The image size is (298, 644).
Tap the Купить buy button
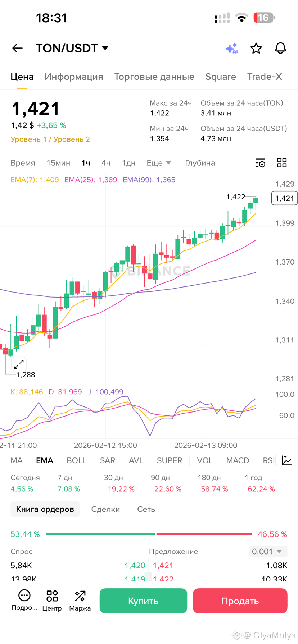tap(143, 601)
